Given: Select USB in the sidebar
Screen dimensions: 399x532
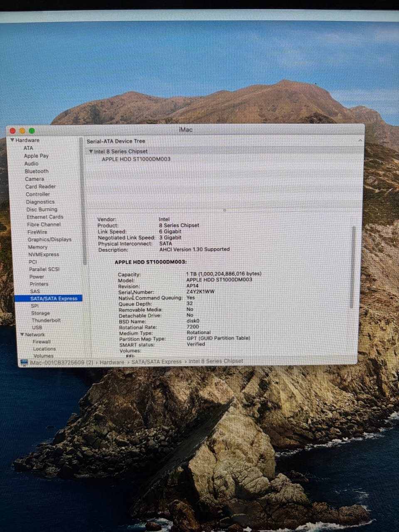Looking at the screenshot, I should [37, 328].
